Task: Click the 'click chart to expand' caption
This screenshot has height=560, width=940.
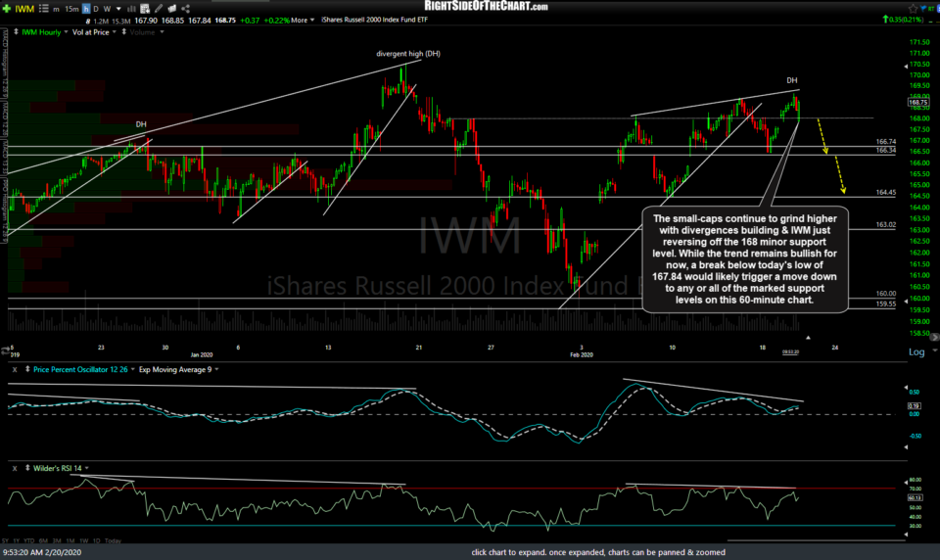Action: [x=598, y=552]
